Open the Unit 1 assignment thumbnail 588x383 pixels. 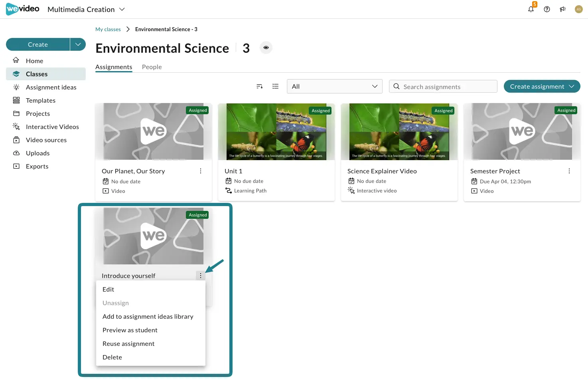pyautogui.click(x=276, y=132)
